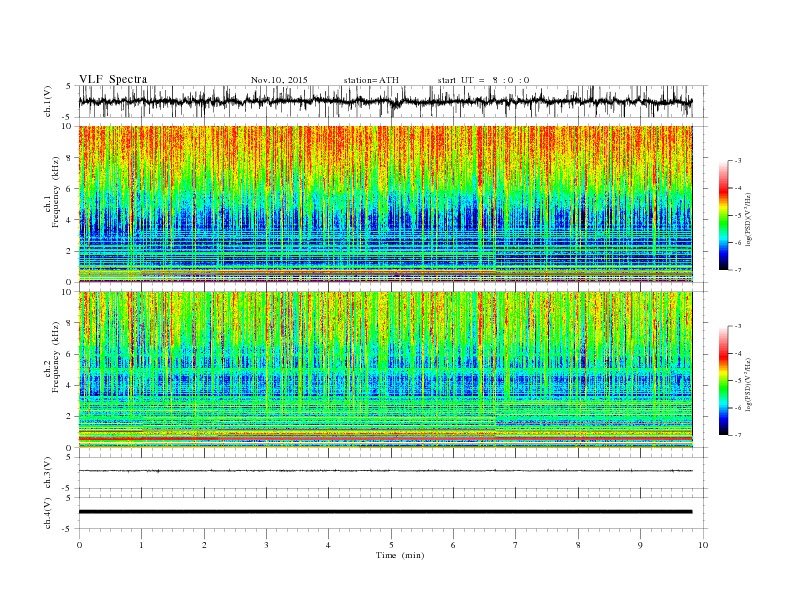The height and width of the screenshot is (612, 792).
Task: Select the ch.1 "Frequency (kHz)" axis label
Action: tap(56, 192)
